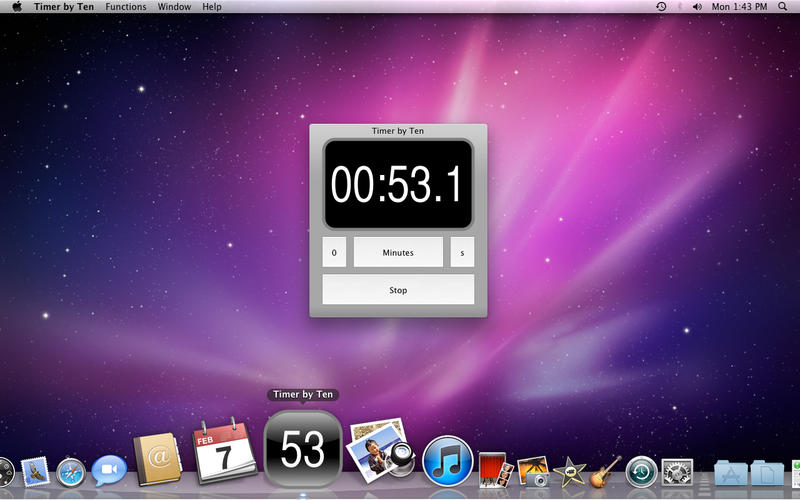This screenshot has width=800, height=500.
Task: Click the 00:53.1 timer display
Action: tap(398, 184)
